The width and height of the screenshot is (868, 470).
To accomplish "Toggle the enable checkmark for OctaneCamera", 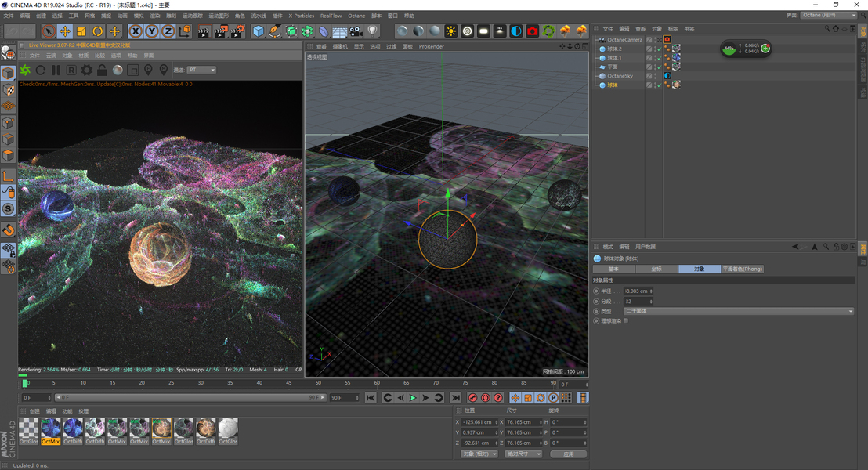I will [659, 40].
